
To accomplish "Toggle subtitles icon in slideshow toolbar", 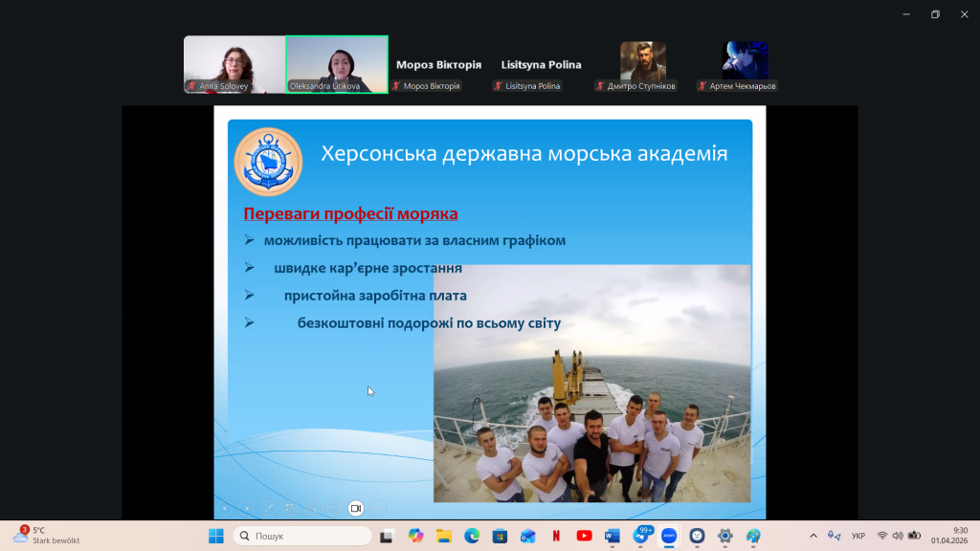I will coord(334,508).
